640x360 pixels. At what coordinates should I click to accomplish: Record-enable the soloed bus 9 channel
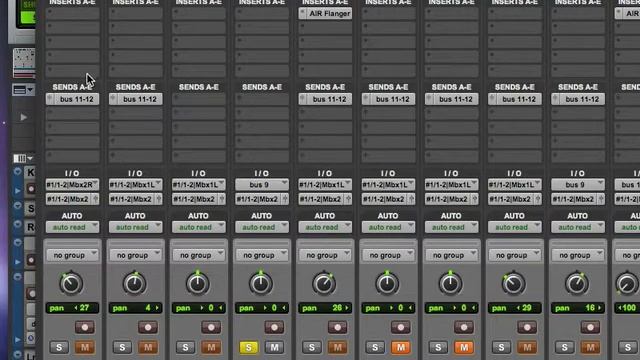[274, 327]
